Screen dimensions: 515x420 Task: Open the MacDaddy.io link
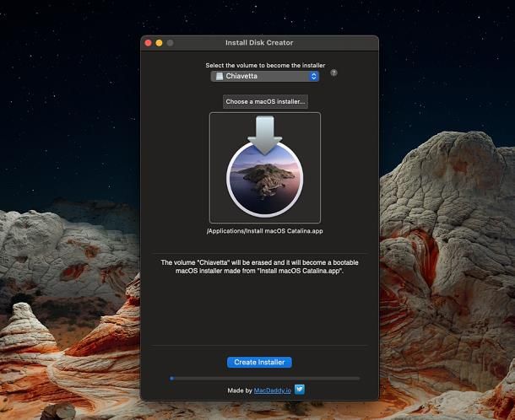tap(273, 390)
